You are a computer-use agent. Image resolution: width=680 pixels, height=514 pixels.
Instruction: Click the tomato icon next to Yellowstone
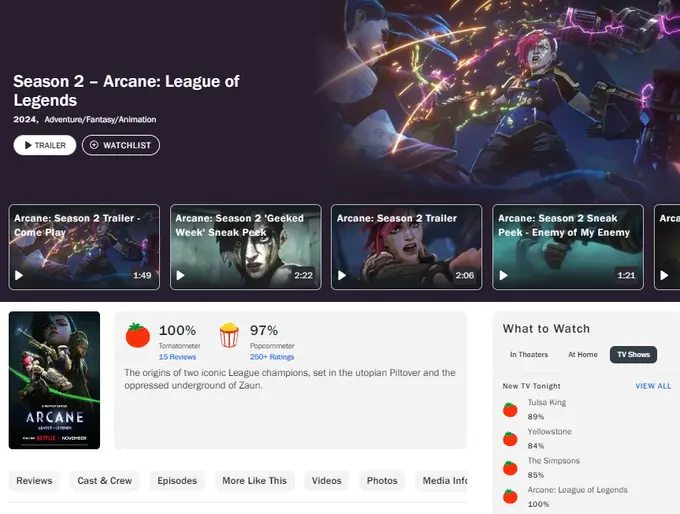[x=510, y=439]
